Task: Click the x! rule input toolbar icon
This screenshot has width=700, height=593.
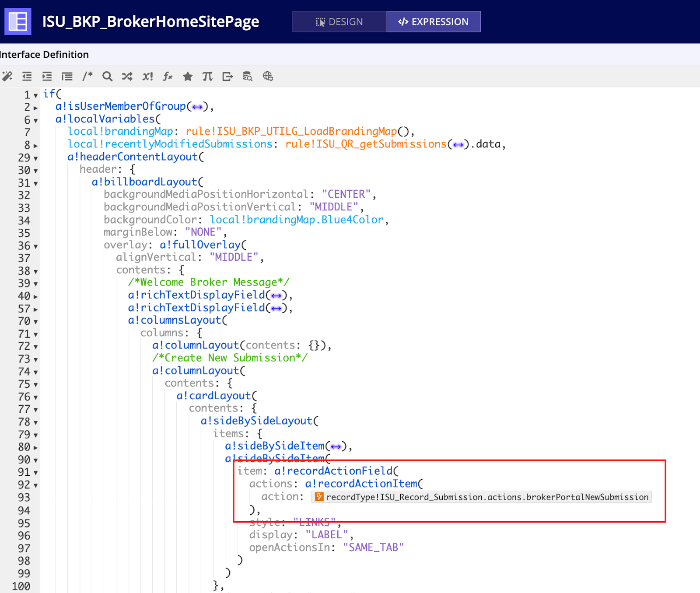Action: (x=148, y=77)
